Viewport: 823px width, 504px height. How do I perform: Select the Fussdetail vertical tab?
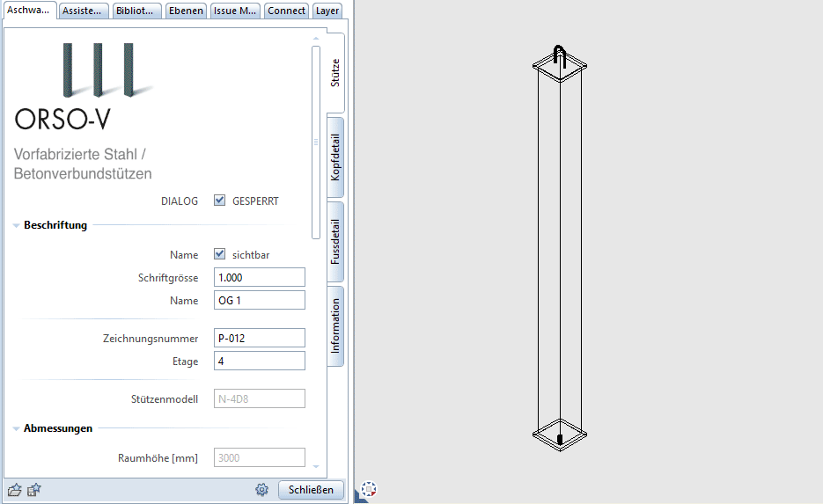click(334, 242)
